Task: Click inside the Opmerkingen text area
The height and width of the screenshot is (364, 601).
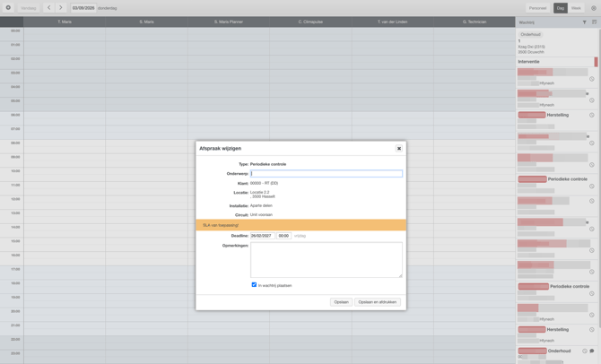Action: (327, 260)
